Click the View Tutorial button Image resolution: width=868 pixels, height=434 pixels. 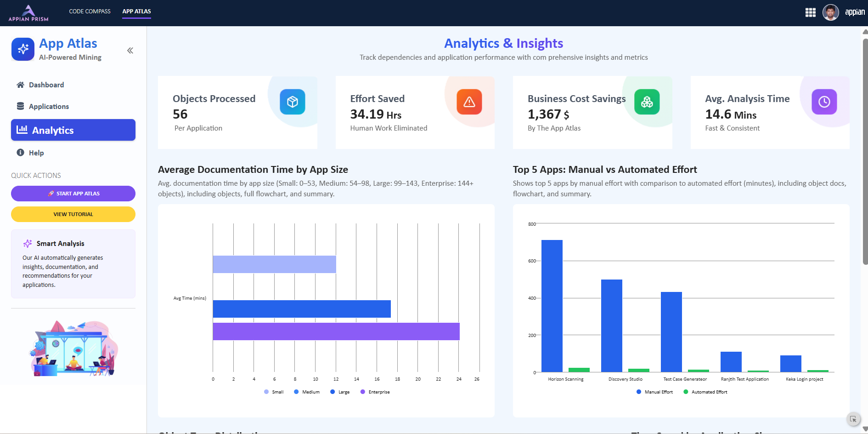(73, 214)
